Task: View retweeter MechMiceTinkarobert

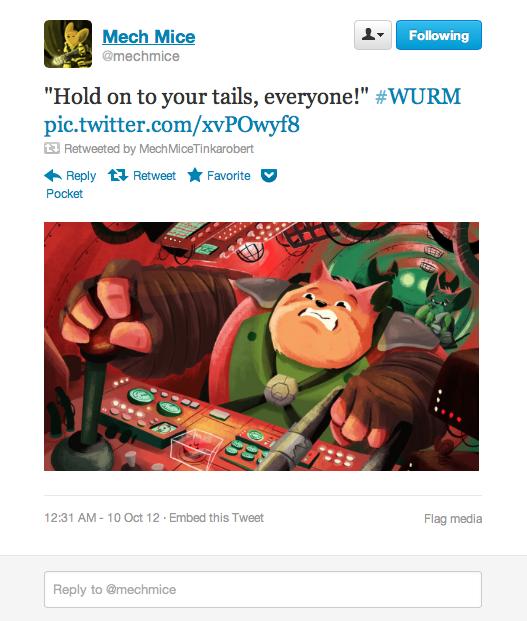Action: click(196, 149)
